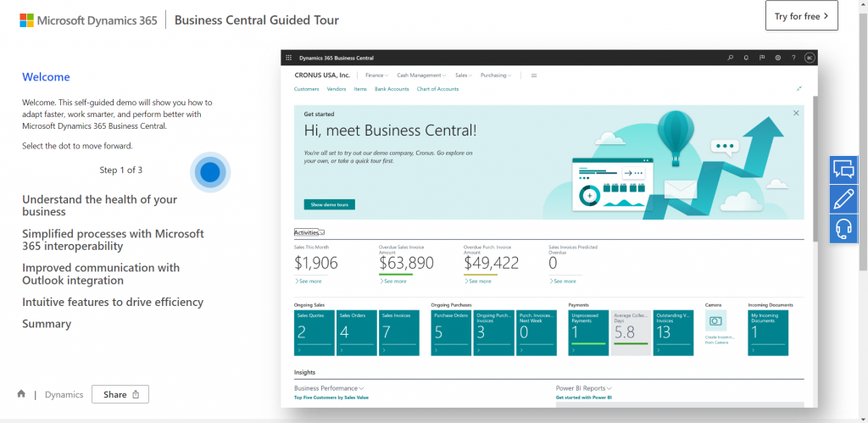Open the Vendors link
Screen dimensions: 868x423
(x=336, y=89)
